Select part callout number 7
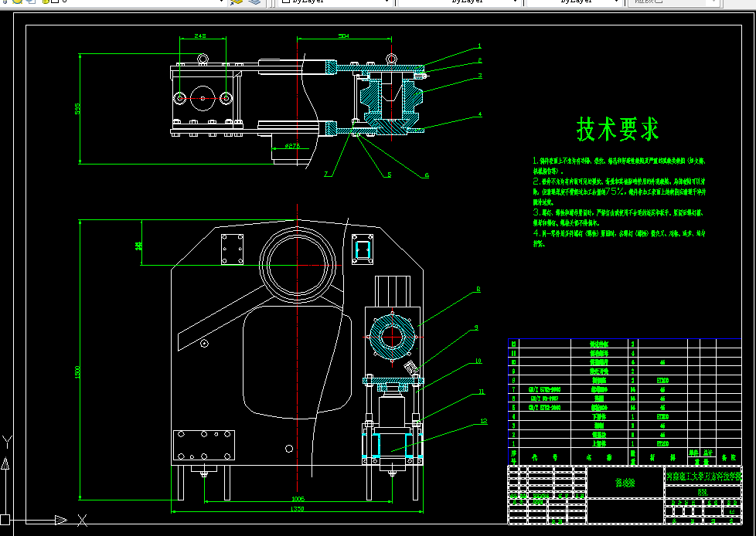 [326, 175]
